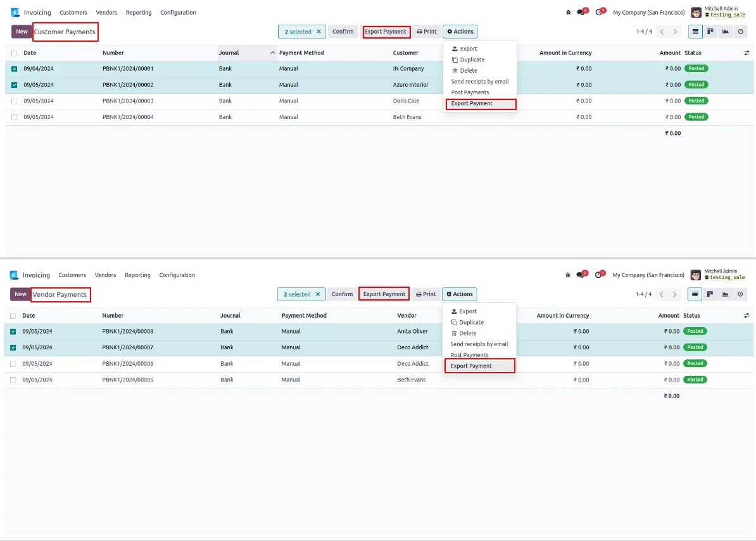The height and width of the screenshot is (541, 756).
Task: Open list view in Customer Payments screen
Action: click(x=695, y=32)
